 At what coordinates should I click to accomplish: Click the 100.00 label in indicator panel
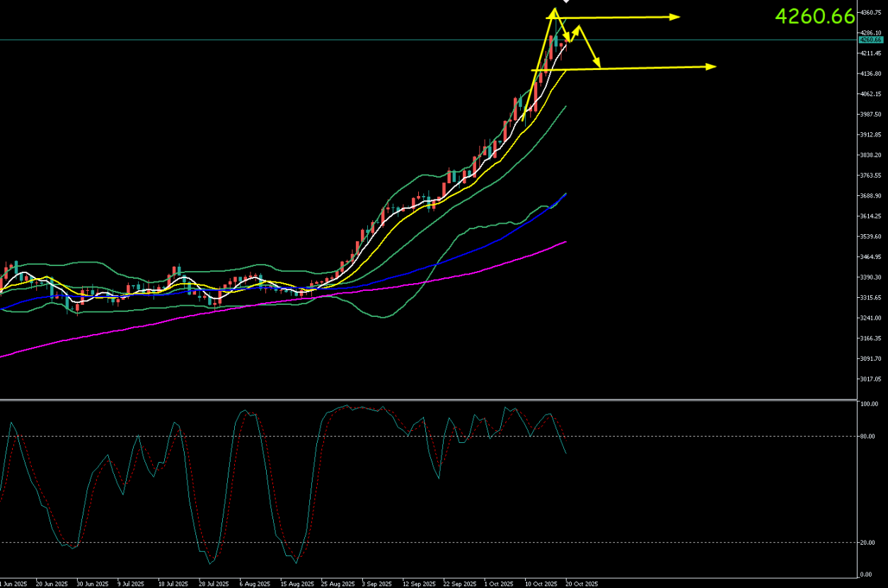pos(868,404)
